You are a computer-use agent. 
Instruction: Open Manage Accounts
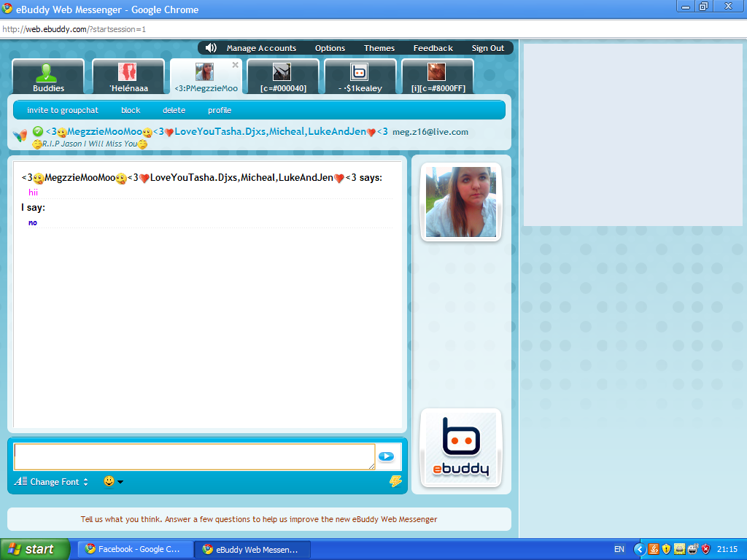pos(261,48)
